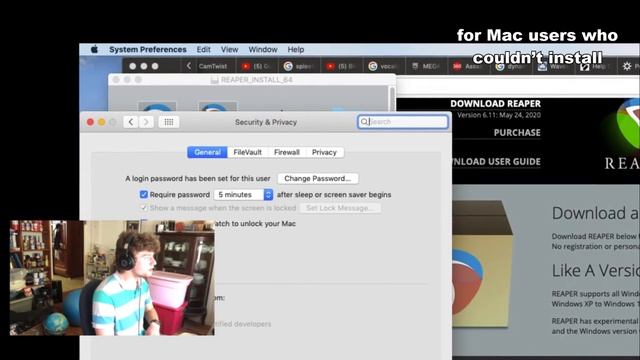Switch to the FileVault tab
Screen dimensions: 640x360
coord(247,152)
